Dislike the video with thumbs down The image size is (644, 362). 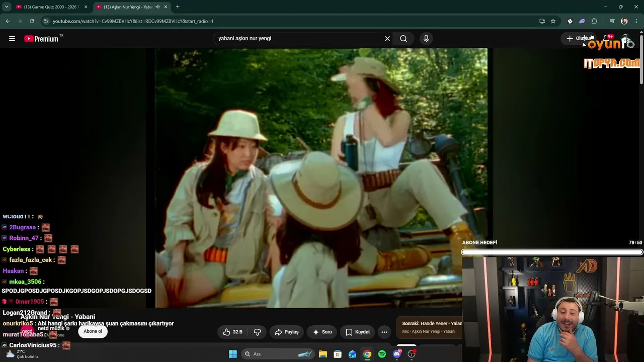(258, 332)
